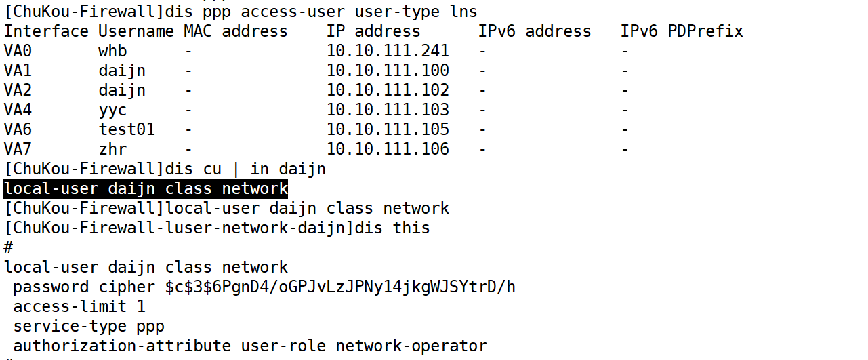The width and height of the screenshot is (868, 360).
Task: Click the "IPv6 address" column header
Action: click(x=535, y=31)
